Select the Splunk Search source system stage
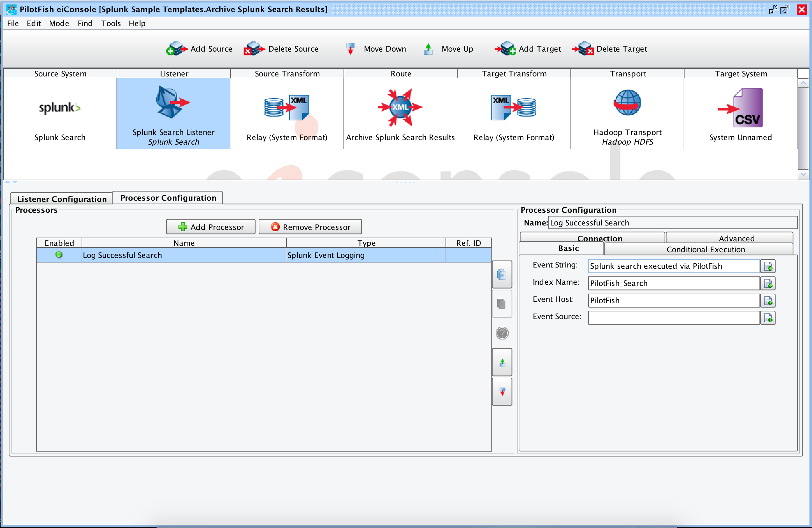Screen dimensions: 812x528 click(60, 113)
